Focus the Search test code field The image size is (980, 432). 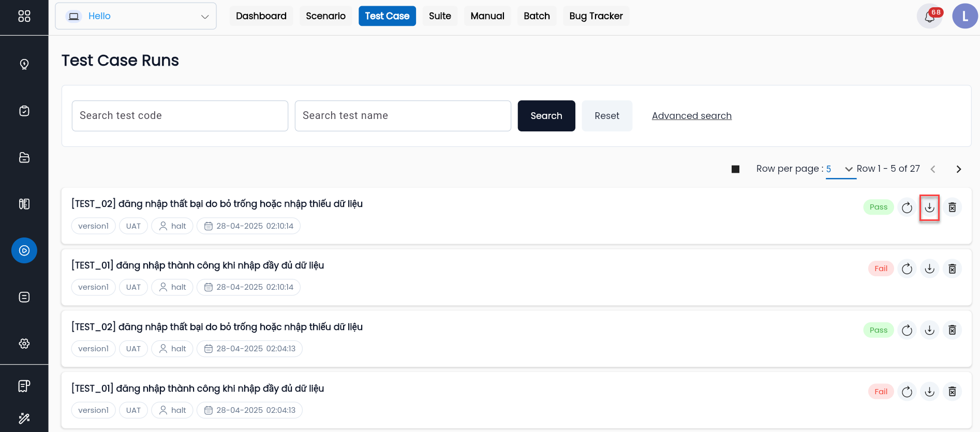pos(180,116)
